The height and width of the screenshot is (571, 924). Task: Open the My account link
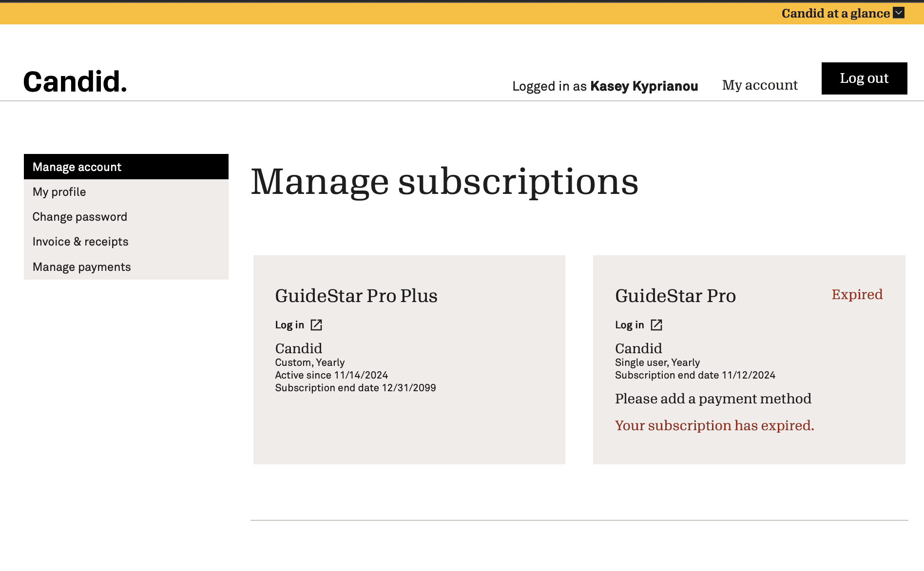pyautogui.click(x=760, y=85)
